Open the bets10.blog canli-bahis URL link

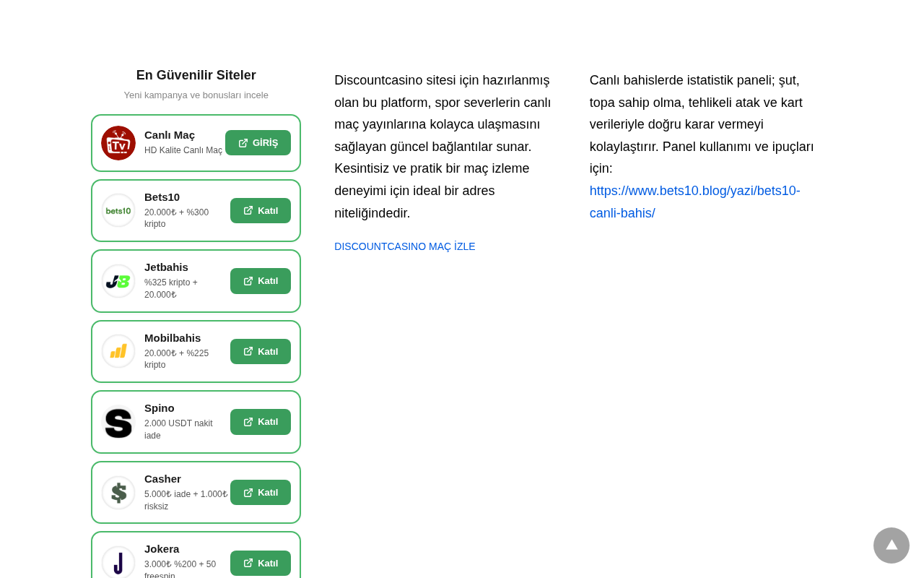point(695,202)
